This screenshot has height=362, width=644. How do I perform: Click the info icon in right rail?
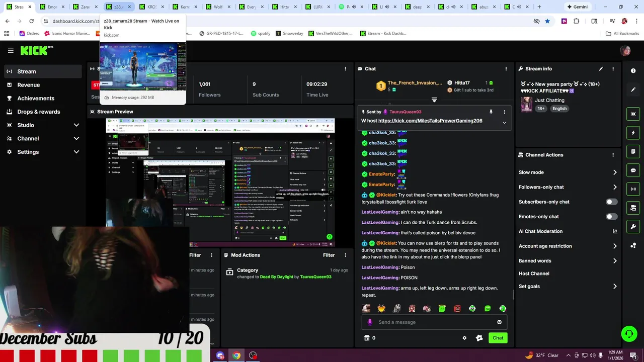click(633, 71)
